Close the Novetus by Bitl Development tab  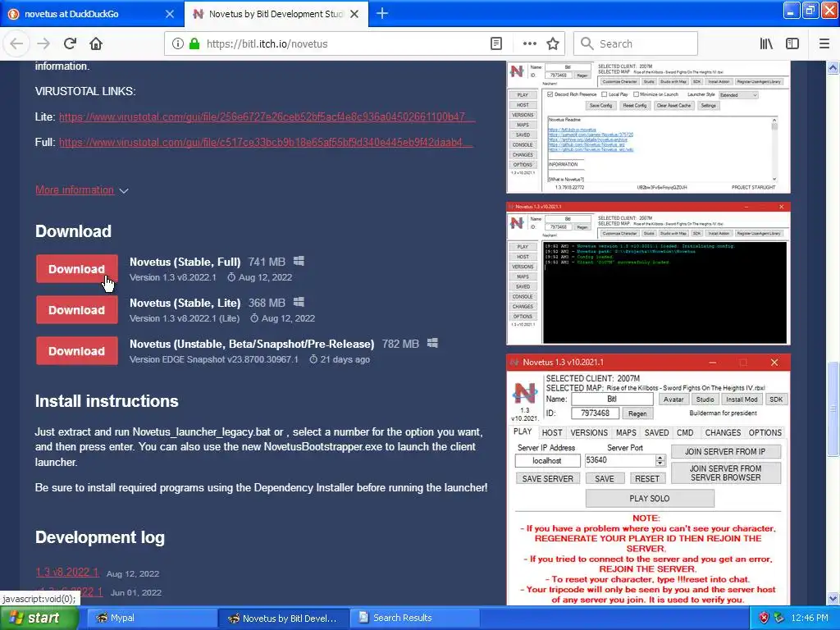(x=354, y=14)
